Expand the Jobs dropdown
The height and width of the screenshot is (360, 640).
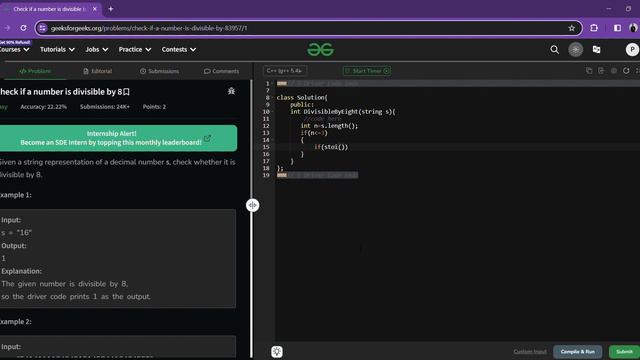tap(97, 49)
